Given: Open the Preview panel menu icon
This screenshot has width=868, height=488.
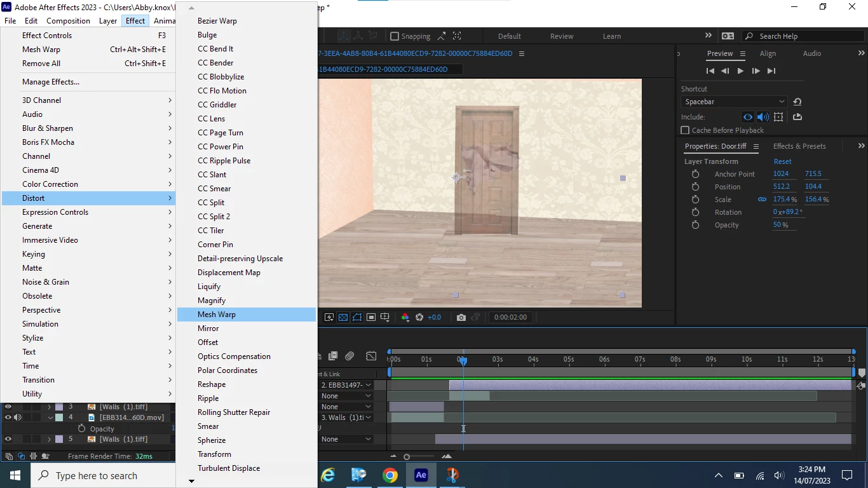Looking at the screenshot, I should [x=743, y=54].
